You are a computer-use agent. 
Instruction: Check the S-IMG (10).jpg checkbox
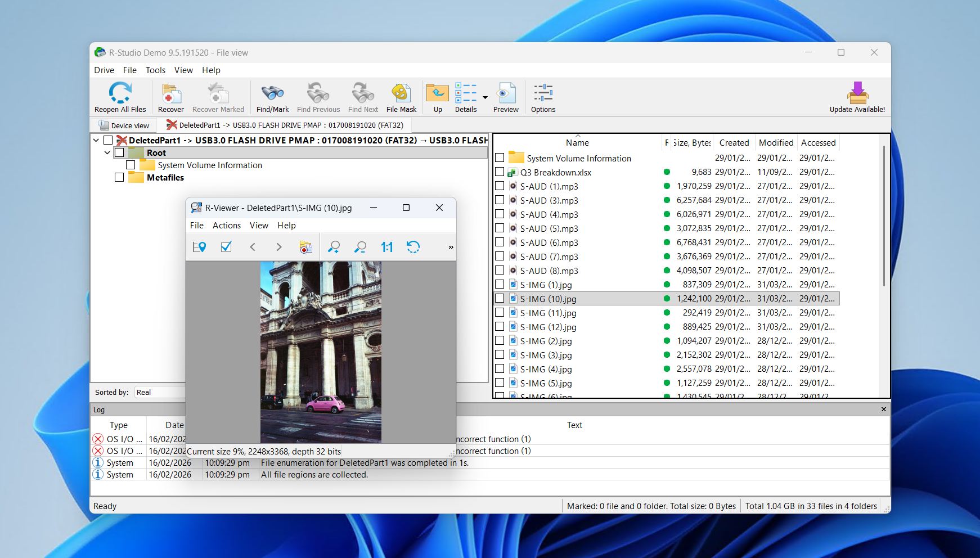click(x=500, y=299)
